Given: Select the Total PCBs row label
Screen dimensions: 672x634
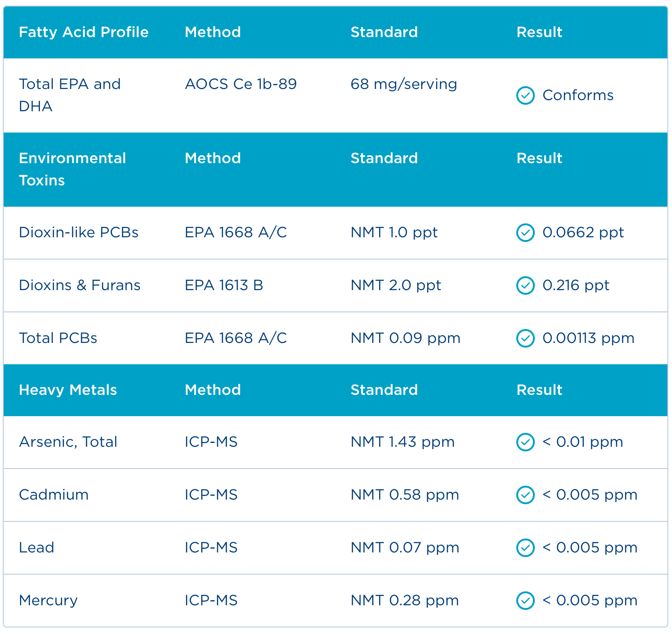Looking at the screenshot, I should (58, 338).
